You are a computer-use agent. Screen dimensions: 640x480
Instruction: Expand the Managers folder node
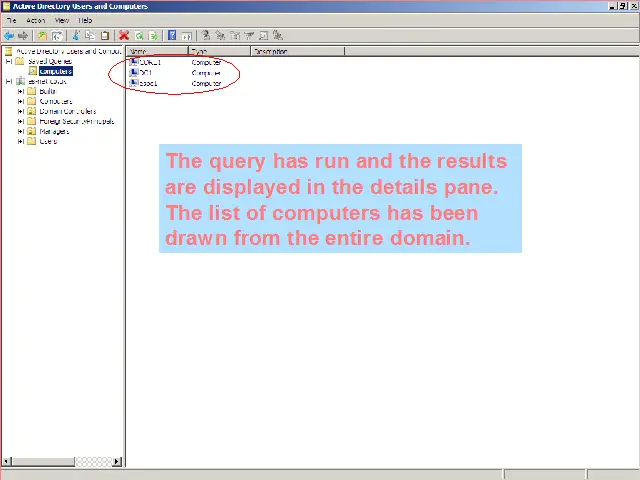point(21,131)
